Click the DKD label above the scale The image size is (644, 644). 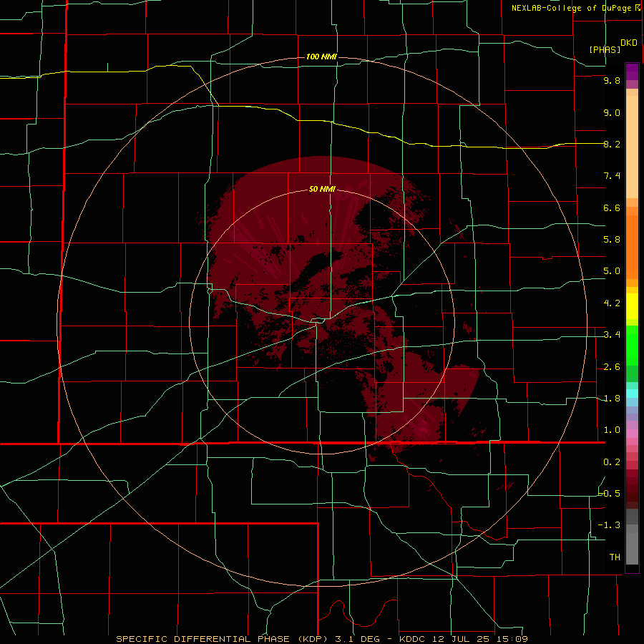pyautogui.click(x=629, y=43)
